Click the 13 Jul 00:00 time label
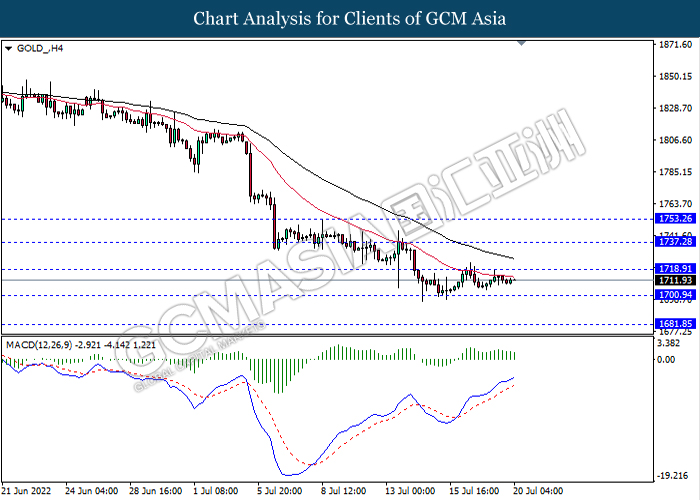 (410, 491)
